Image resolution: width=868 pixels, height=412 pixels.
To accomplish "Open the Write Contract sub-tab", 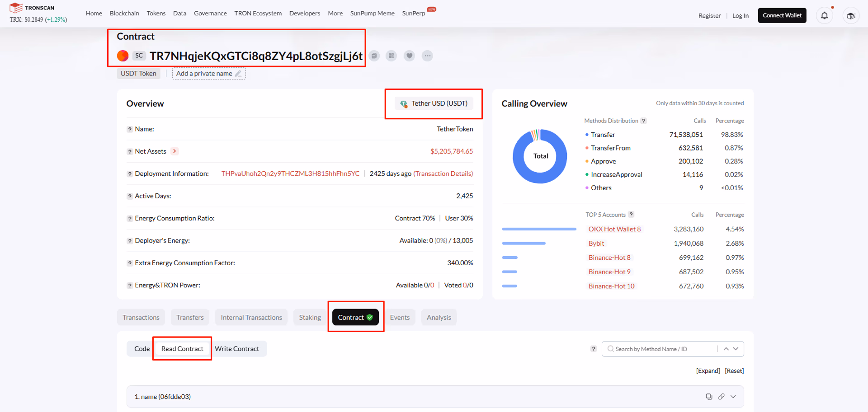I will [x=237, y=349].
